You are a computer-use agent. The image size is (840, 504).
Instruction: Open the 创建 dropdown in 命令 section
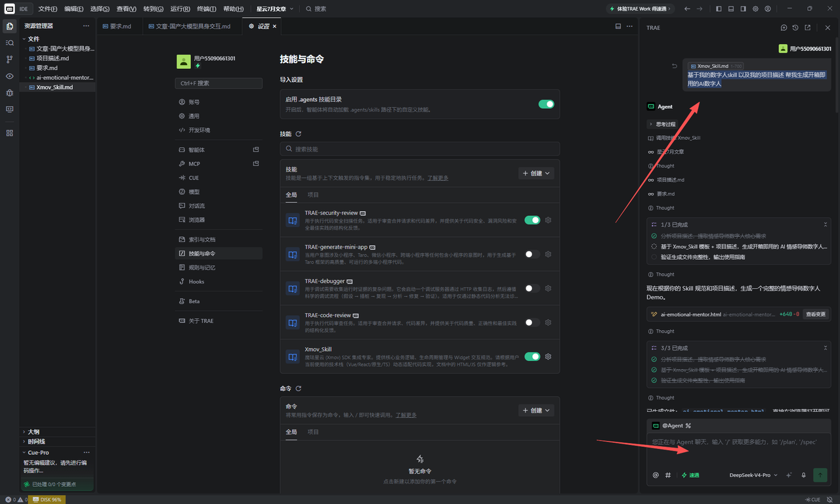pyautogui.click(x=536, y=410)
